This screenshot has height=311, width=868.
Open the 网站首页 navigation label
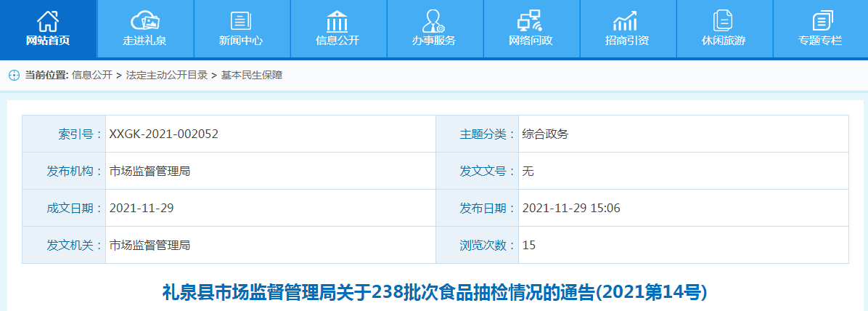(x=48, y=41)
